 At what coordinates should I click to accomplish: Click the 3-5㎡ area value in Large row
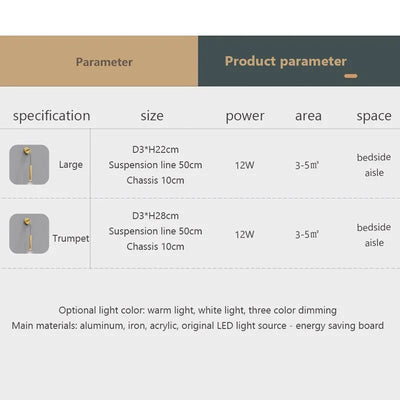pos(307,165)
